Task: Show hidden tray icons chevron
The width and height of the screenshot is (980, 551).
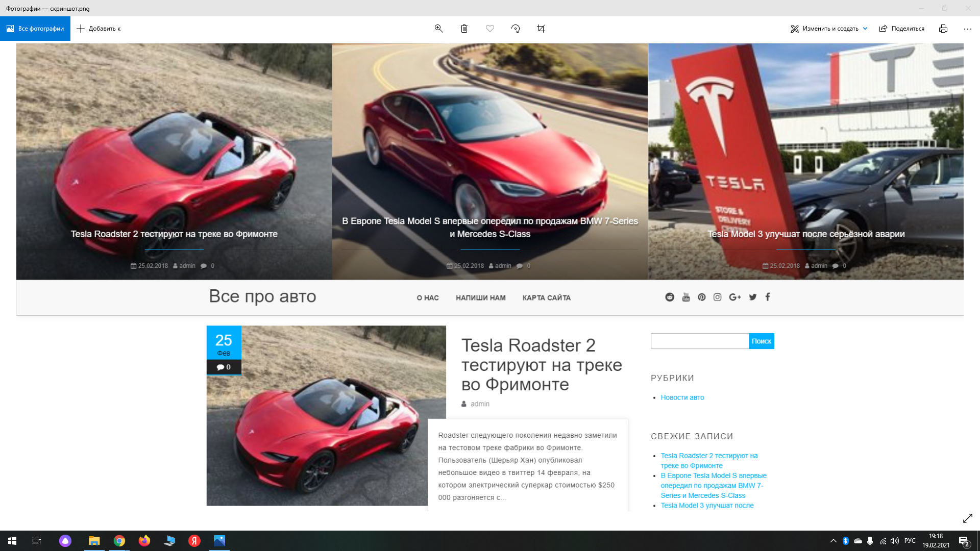Action: 834,541
